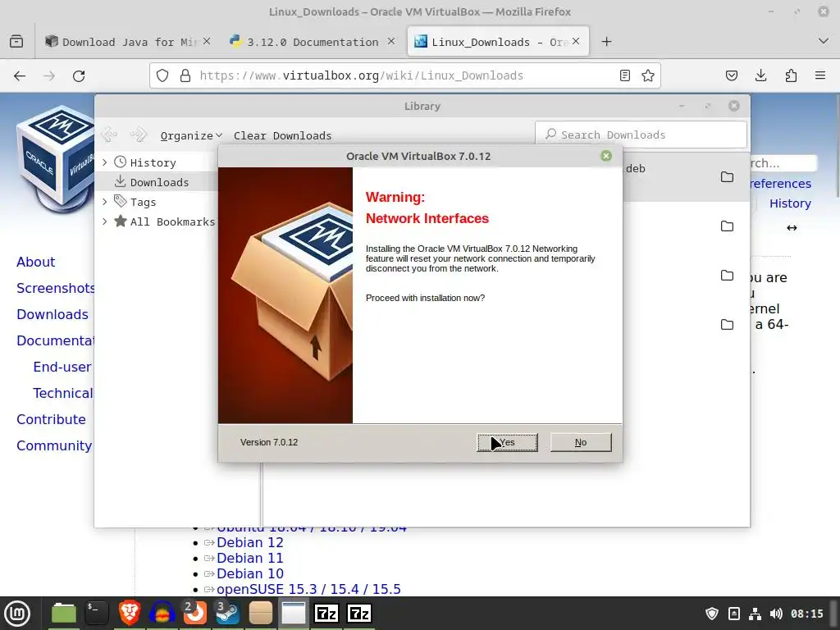Open the Firefox hamburger application menu

[x=820, y=75]
